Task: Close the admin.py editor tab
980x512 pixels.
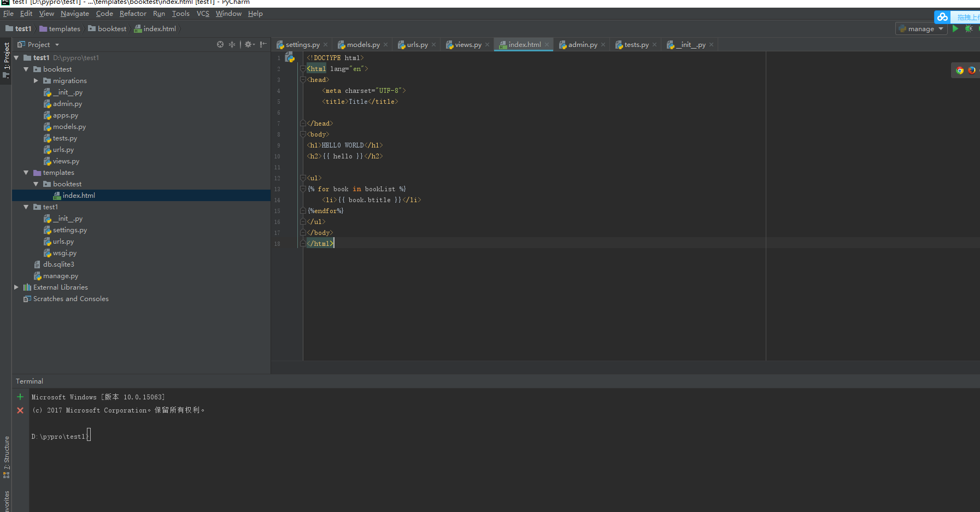Action: tap(603, 45)
